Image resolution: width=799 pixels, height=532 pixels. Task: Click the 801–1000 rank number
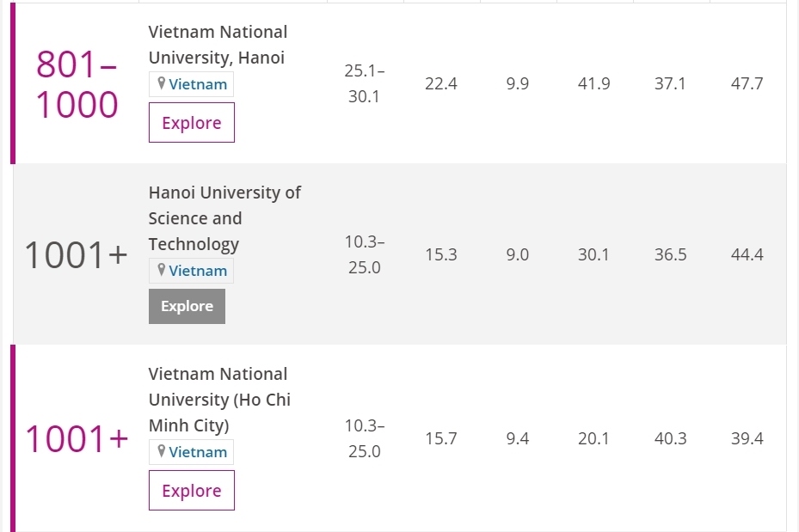point(77,84)
